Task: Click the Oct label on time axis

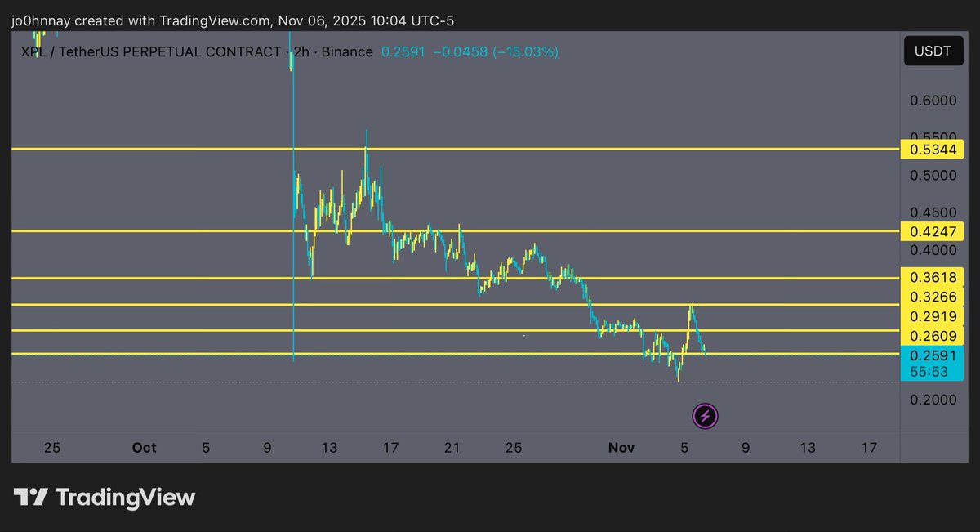Action: pos(144,448)
